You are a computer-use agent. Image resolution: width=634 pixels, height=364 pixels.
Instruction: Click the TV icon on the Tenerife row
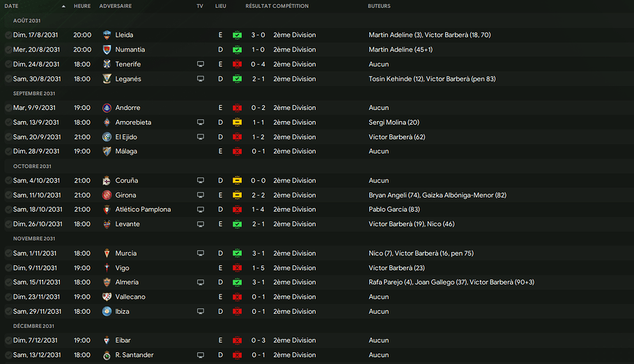pyautogui.click(x=200, y=64)
